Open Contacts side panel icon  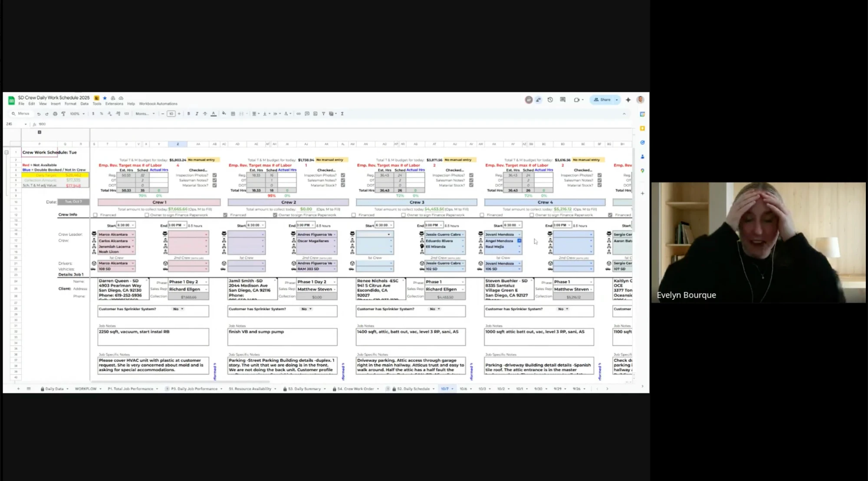click(x=642, y=157)
